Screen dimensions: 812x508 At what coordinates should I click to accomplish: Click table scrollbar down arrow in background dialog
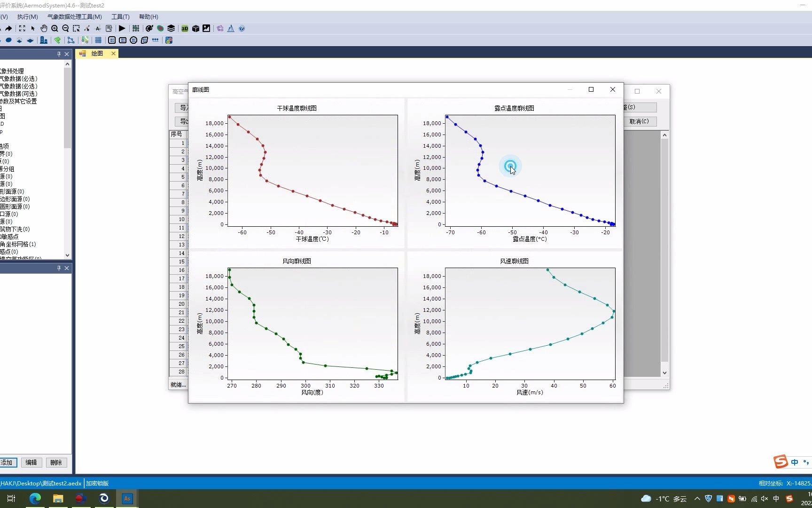click(664, 373)
